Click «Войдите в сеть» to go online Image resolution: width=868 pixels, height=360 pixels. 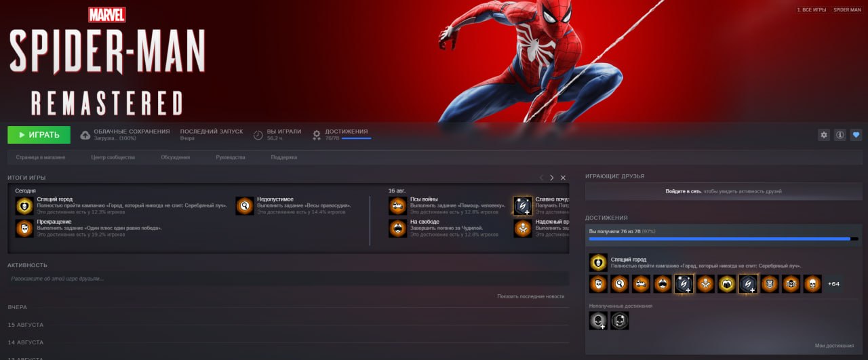coord(684,192)
